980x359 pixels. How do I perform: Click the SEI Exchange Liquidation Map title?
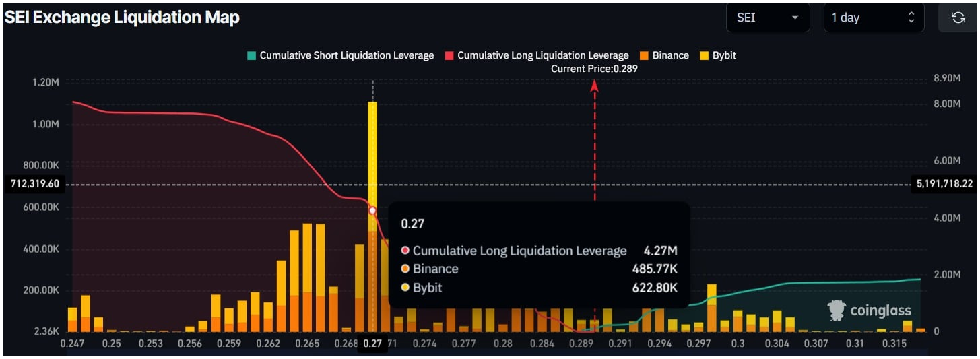tap(122, 18)
